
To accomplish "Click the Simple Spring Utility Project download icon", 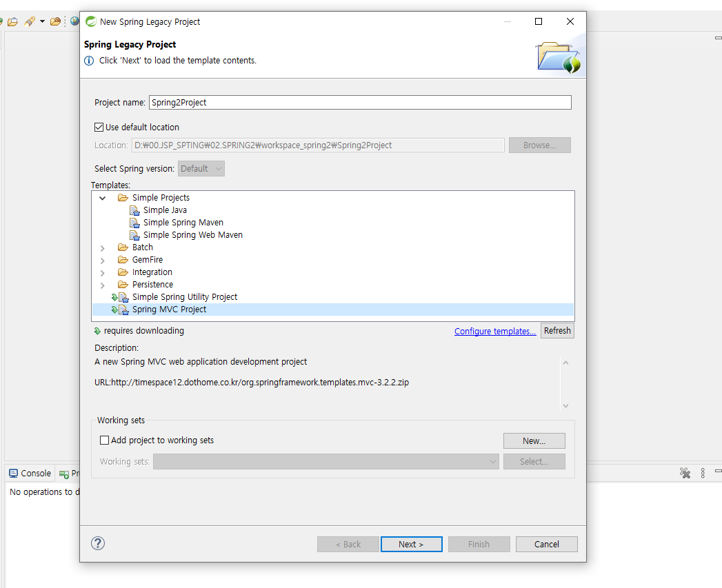I will 114,298.
